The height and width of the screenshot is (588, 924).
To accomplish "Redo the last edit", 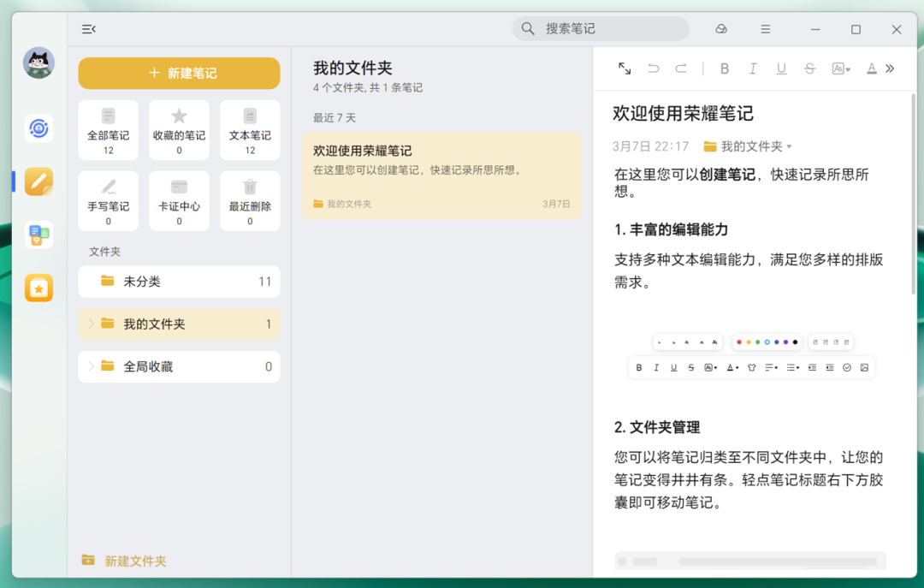I will pyautogui.click(x=681, y=68).
